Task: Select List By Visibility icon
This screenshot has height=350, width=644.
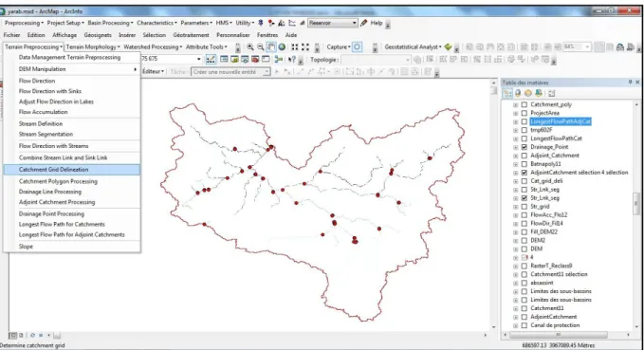Action: pos(528,93)
